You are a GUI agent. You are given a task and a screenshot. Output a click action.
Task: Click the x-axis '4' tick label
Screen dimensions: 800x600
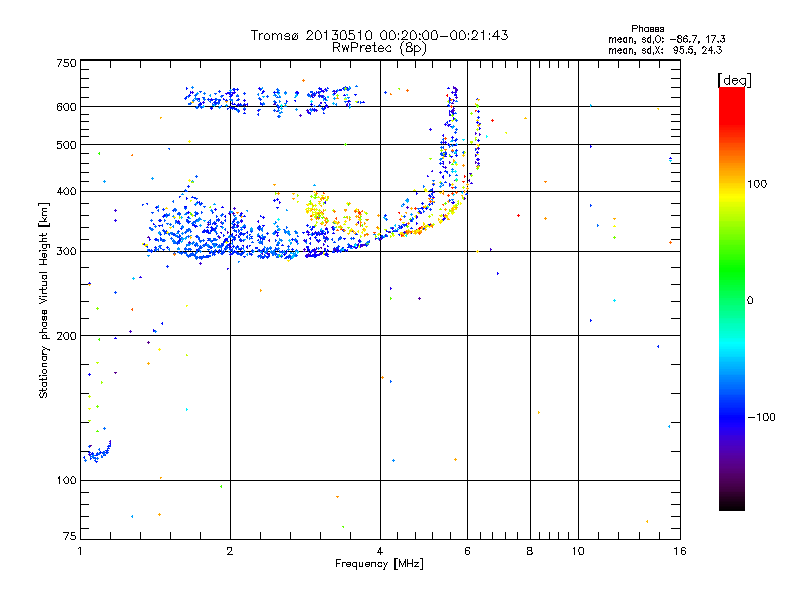pyautogui.click(x=380, y=551)
